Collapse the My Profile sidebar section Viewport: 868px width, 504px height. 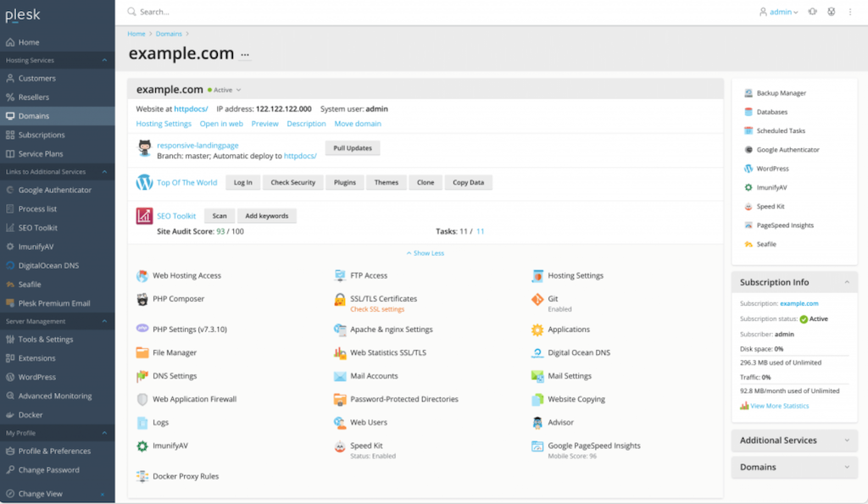coord(104,433)
